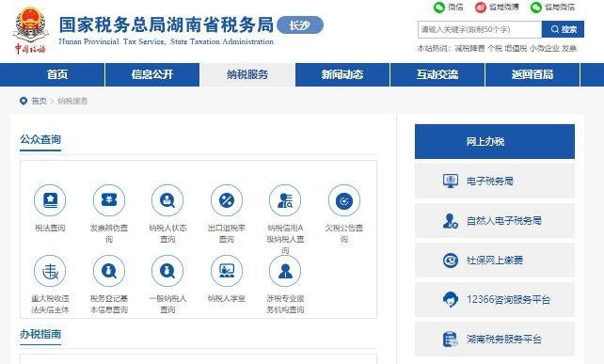Open 信息公开 navigation tab
Image resolution: width=604 pixels, height=364 pixels.
152,74
